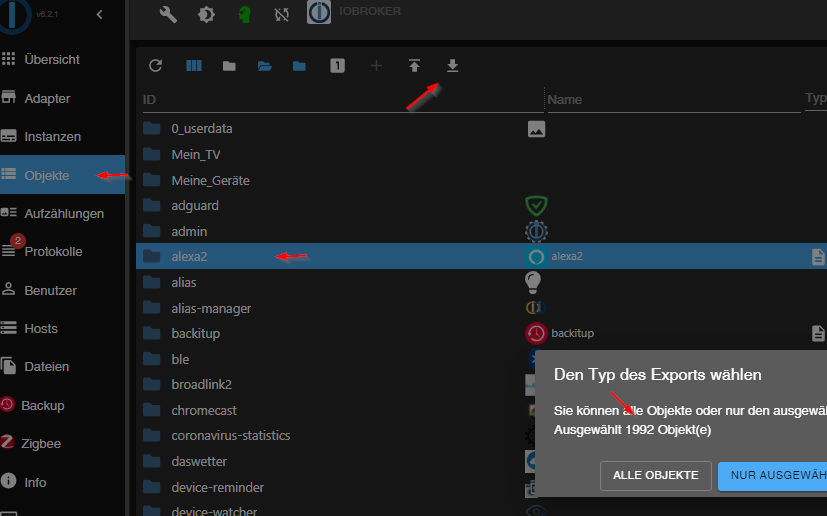Open Aufzählungen in the sidebar
Viewport: 827px width, 516px height.
(x=62, y=213)
